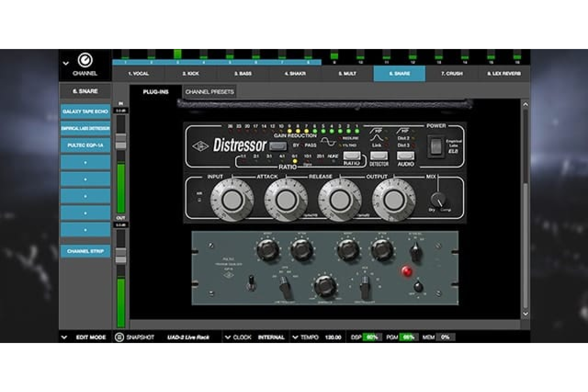
Task: Switch to the Channel Presets tab
Action: [x=209, y=92]
